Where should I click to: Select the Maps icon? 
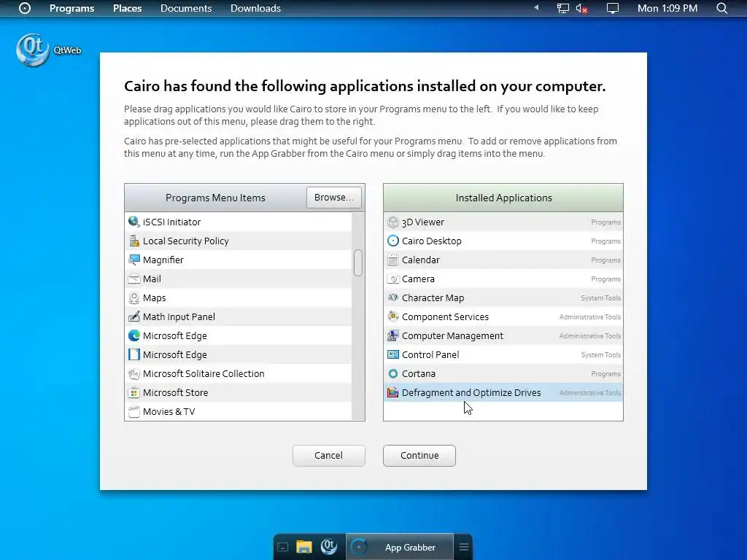134,297
